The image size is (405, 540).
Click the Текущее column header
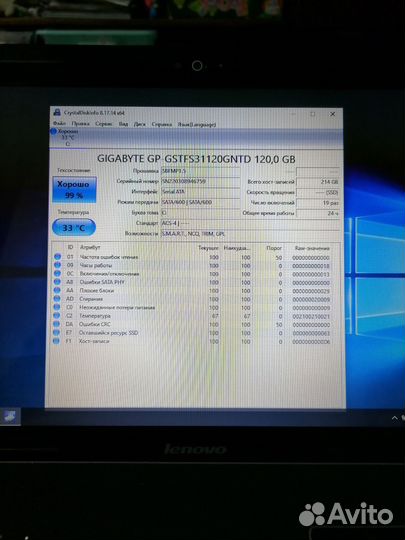[x=208, y=248]
